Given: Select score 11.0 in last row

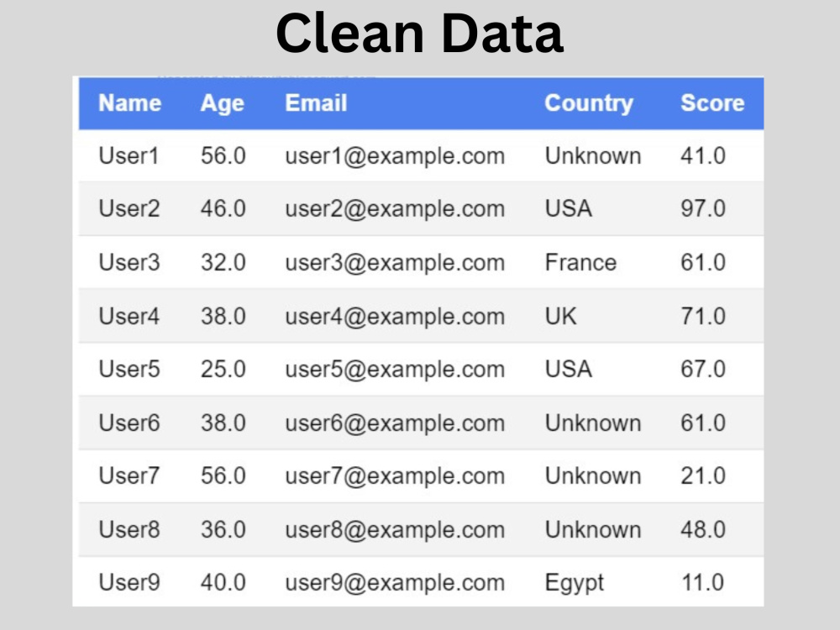Looking at the screenshot, I should click(702, 582).
